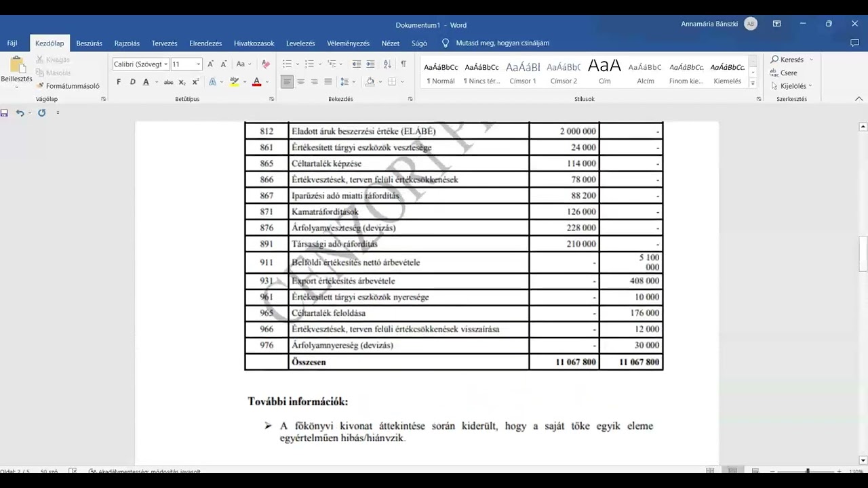Click the Annamária Bánszki account name
This screenshot has width=868, height=488.
(x=710, y=24)
